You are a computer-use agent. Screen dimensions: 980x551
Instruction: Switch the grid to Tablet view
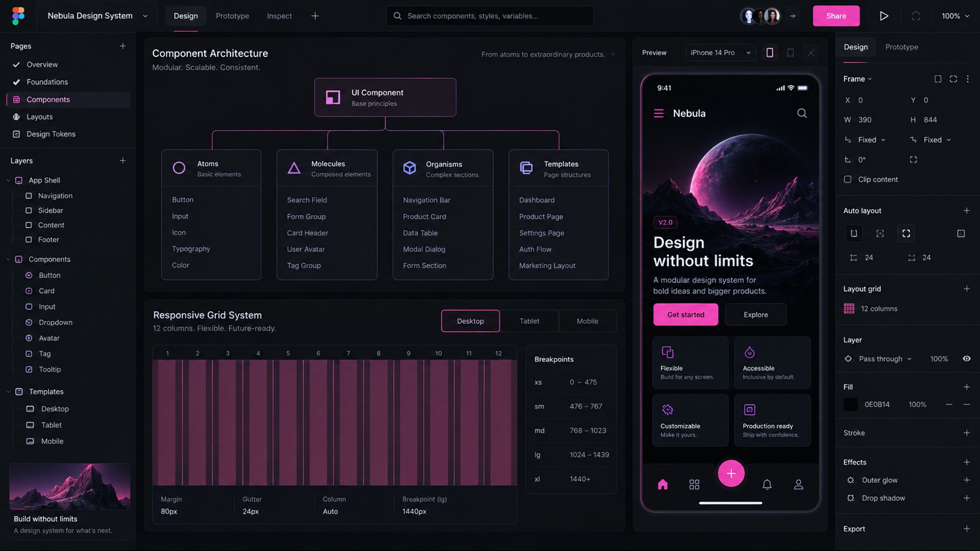pyautogui.click(x=529, y=321)
